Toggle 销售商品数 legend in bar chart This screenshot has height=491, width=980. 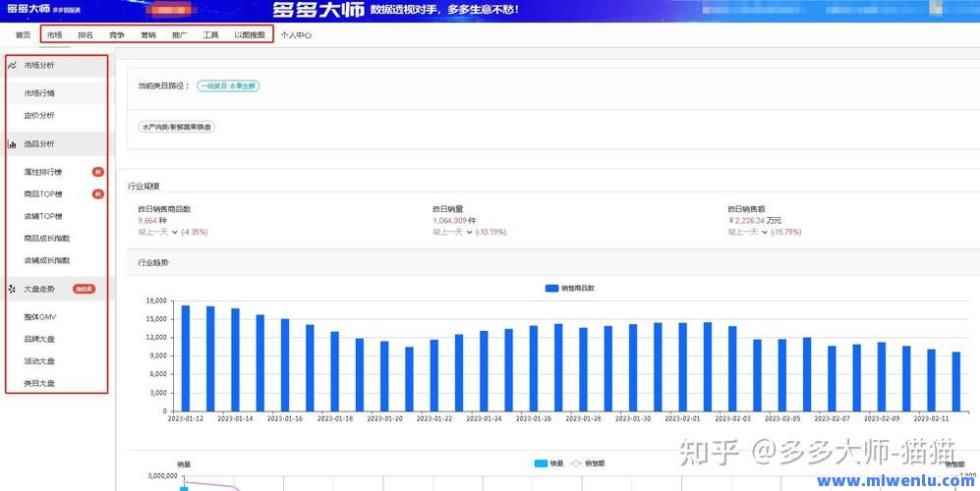pos(569,288)
